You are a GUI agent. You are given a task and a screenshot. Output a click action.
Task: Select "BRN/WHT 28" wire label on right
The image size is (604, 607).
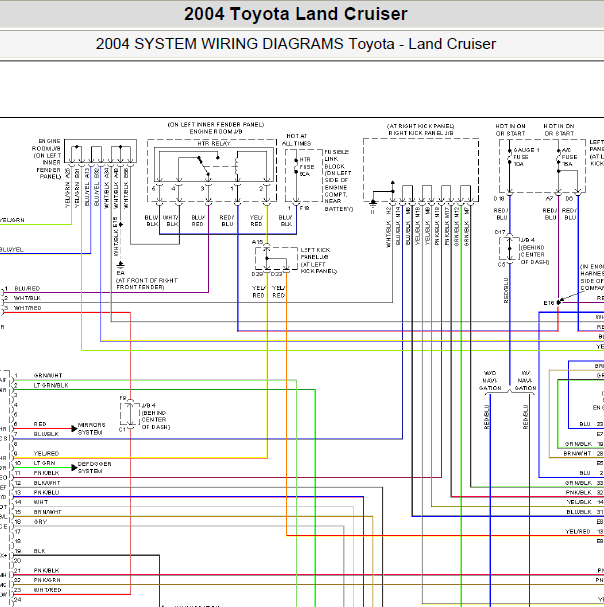(583, 453)
